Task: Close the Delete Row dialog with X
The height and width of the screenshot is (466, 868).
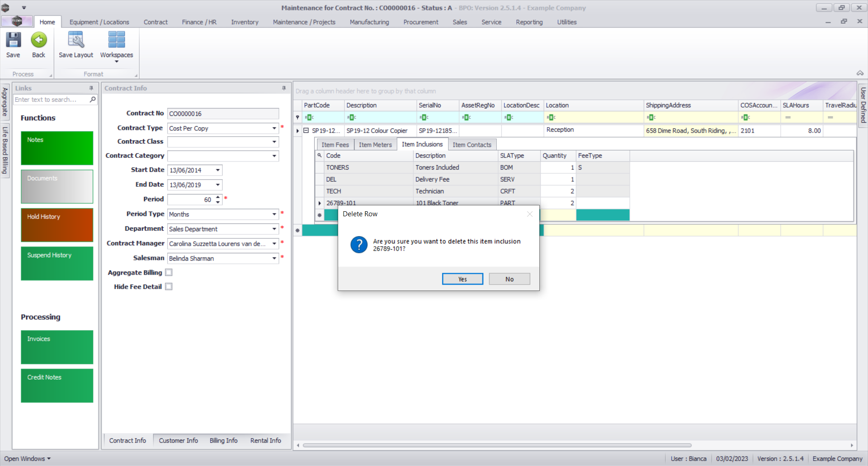Action: click(530, 214)
